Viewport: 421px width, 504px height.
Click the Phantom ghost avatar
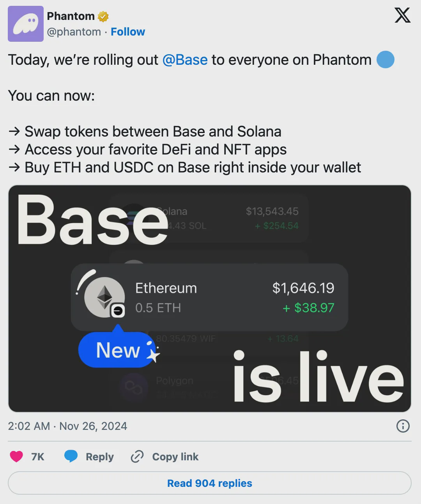26,24
